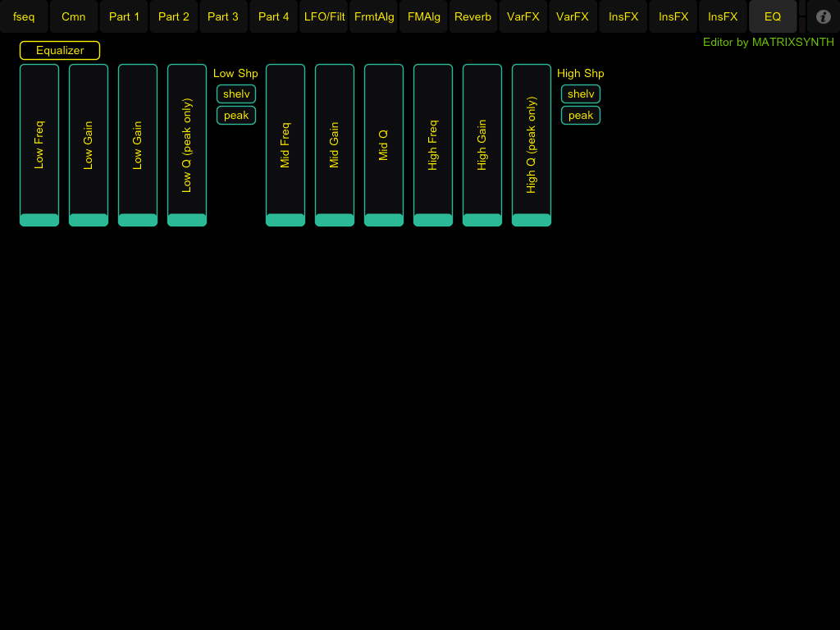Screen dimensions: 840x630
Task: Set High Shp to shelv
Action: point(581,94)
